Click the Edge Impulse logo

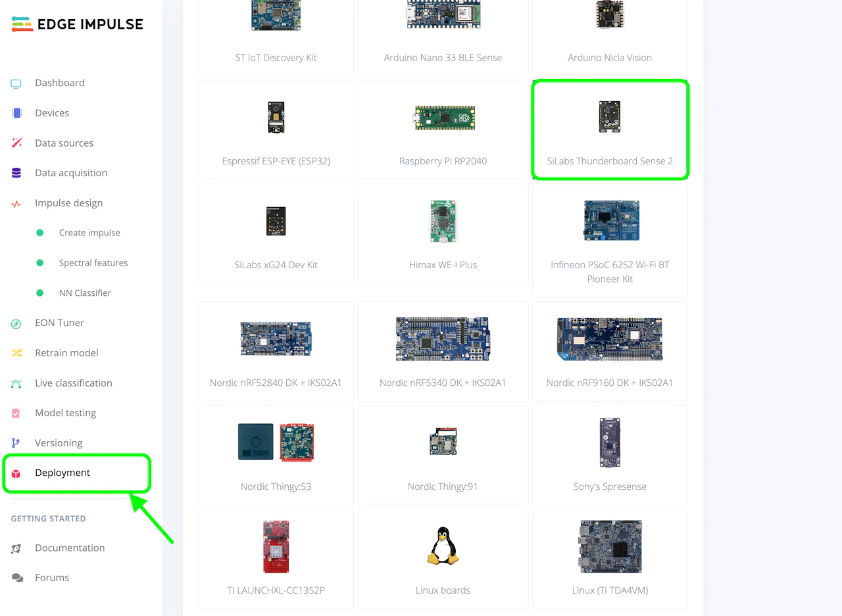click(x=77, y=24)
